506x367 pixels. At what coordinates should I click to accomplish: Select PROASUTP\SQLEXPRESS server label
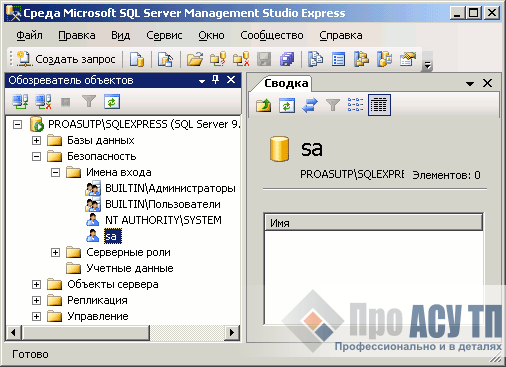pyautogui.click(x=144, y=124)
